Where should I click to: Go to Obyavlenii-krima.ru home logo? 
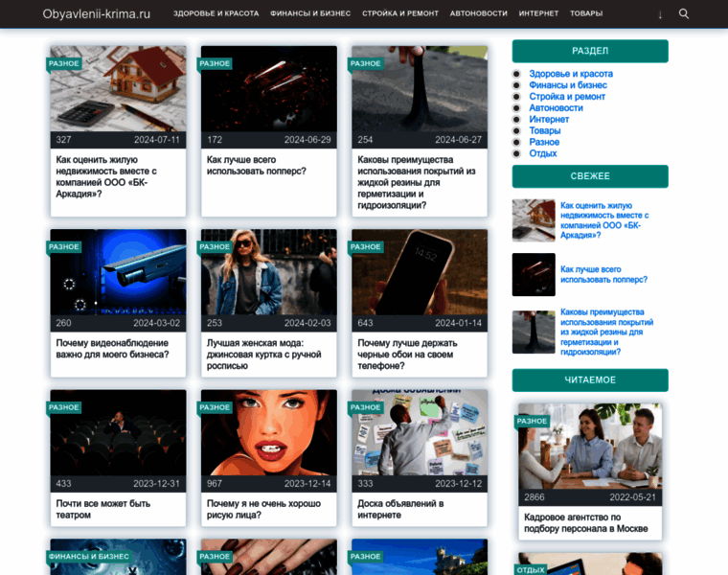[x=97, y=14]
